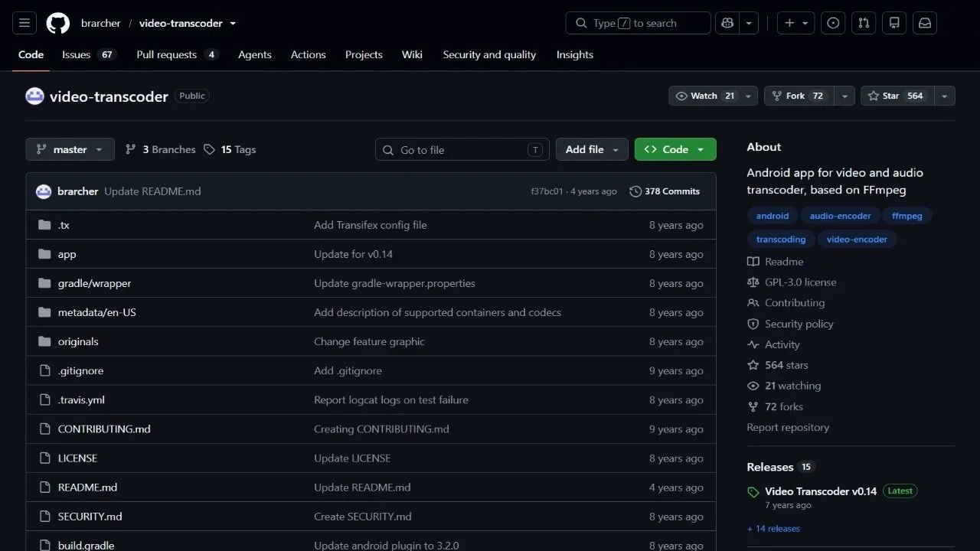Click the android topic tag

coord(773,216)
